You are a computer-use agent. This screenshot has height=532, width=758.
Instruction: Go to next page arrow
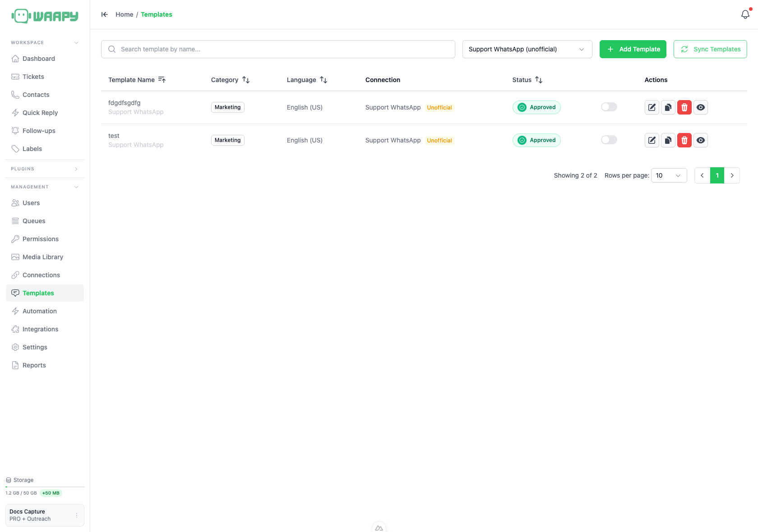(x=732, y=175)
